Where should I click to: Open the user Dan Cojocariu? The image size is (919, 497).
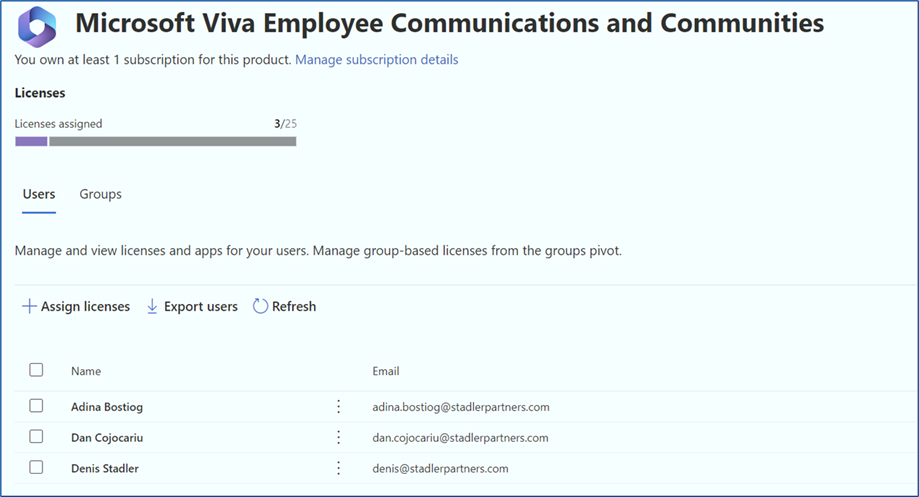click(107, 438)
